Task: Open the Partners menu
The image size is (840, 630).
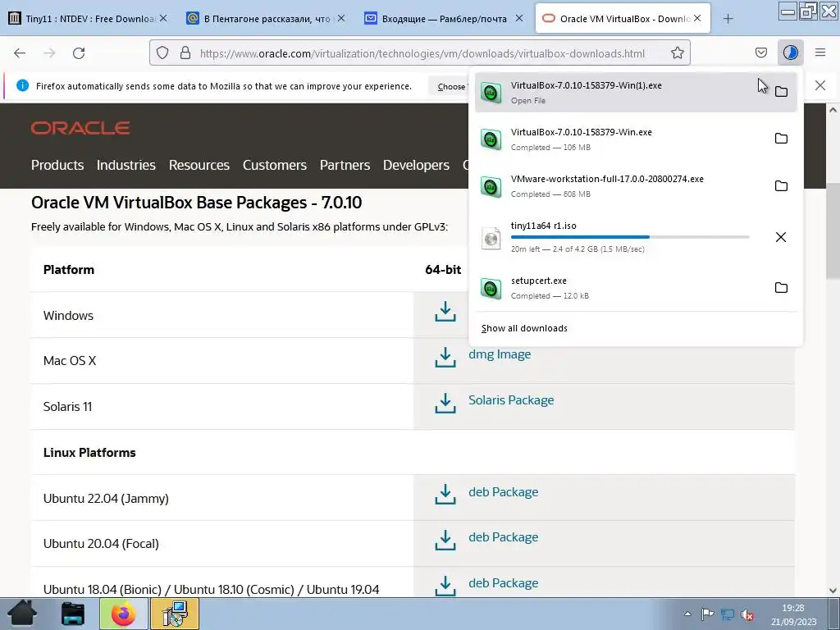Action: (345, 165)
